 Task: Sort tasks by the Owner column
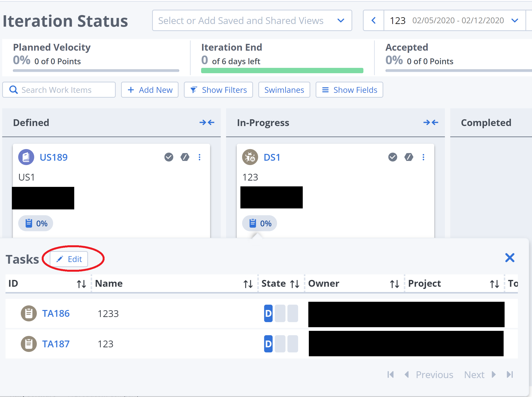tap(394, 284)
